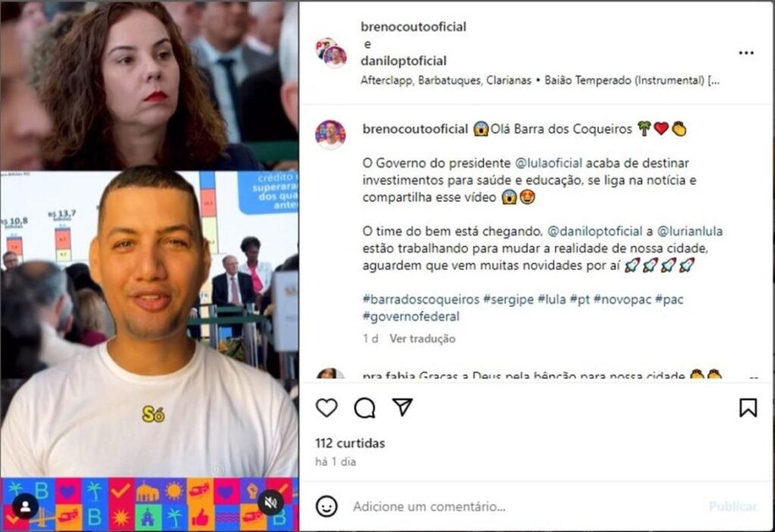This screenshot has height=532, width=775.
Task: Open daniloptoficial profile in header
Action: coord(403,61)
